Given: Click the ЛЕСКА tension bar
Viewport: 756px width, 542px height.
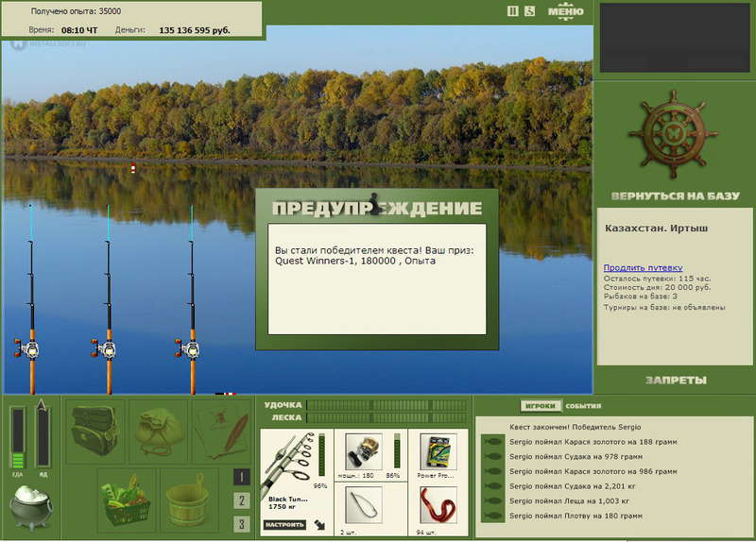Looking at the screenshot, I should [x=387, y=417].
